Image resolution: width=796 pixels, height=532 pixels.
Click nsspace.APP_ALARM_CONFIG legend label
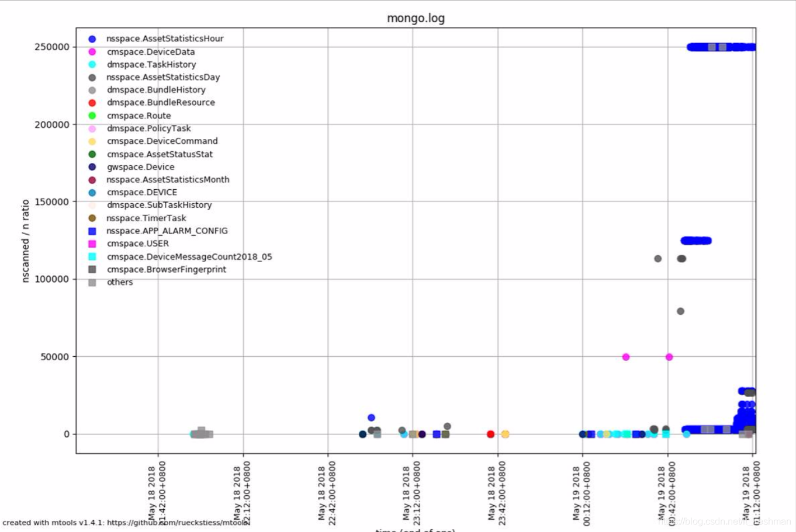(167, 231)
